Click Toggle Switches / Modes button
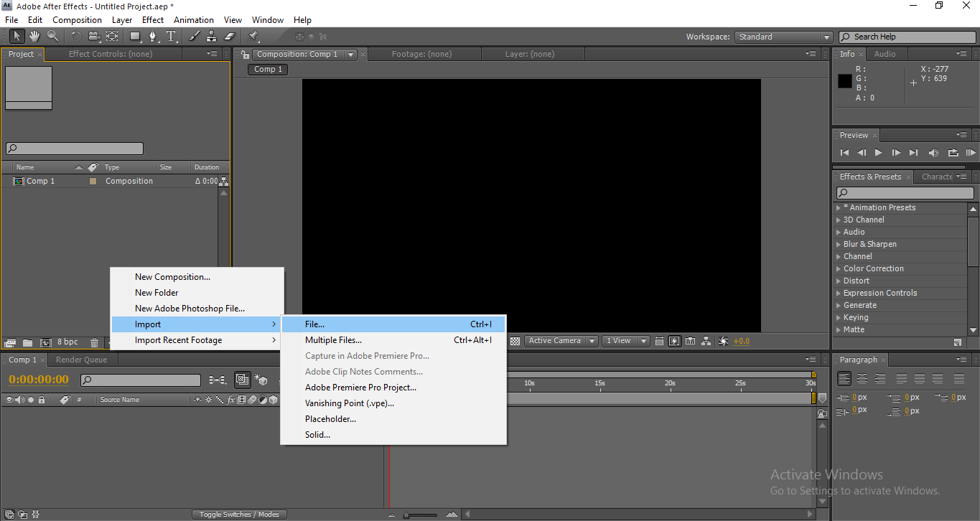The image size is (980, 521). point(239,514)
